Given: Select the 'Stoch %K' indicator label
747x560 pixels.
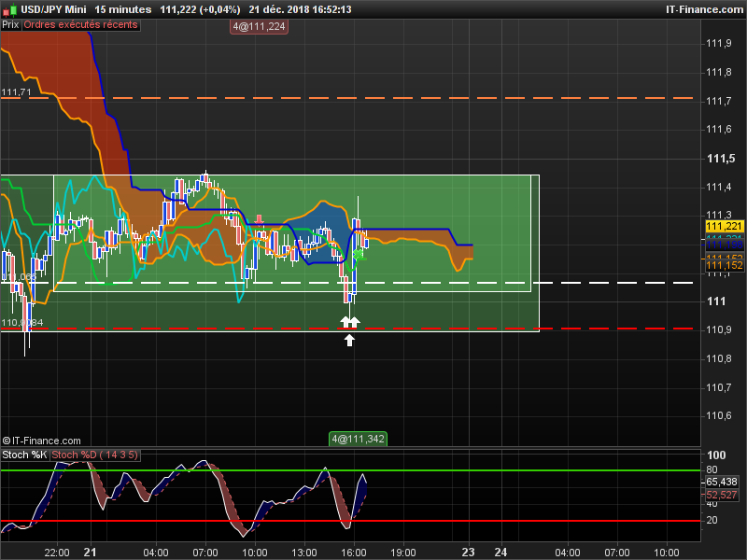Looking at the screenshot, I should pyautogui.click(x=24, y=455).
